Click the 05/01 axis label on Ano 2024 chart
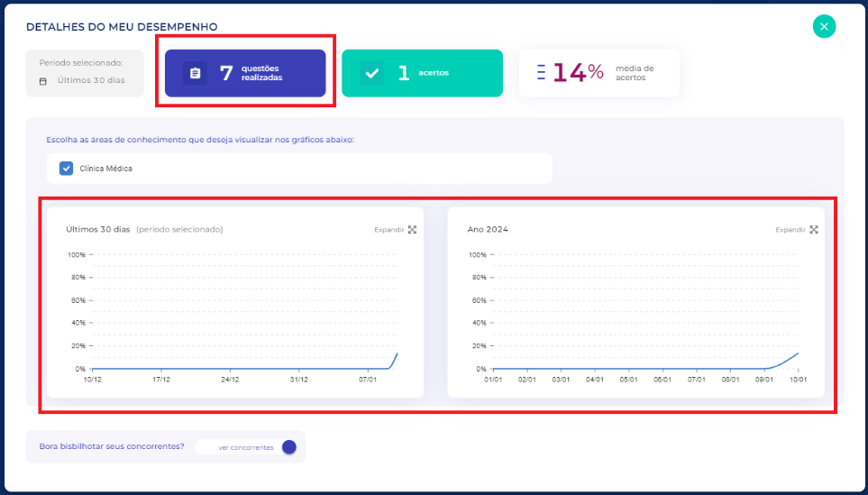Viewport: 868px width, 495px height. [628, 380]
